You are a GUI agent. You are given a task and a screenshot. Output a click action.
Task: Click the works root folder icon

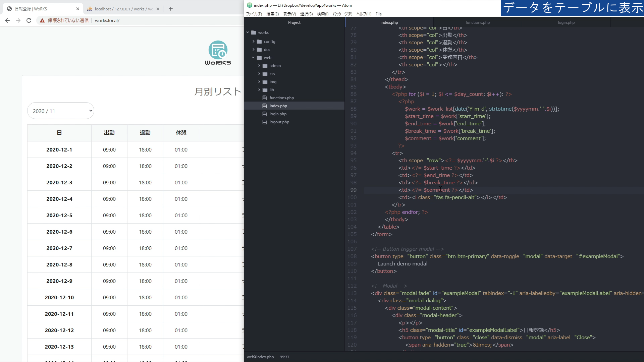254,33
